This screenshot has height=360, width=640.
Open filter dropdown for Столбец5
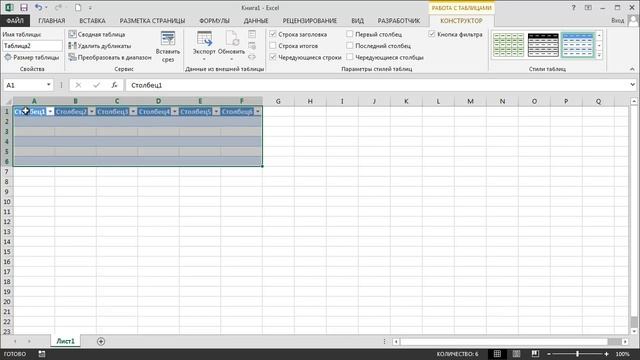tap(216, 111)
